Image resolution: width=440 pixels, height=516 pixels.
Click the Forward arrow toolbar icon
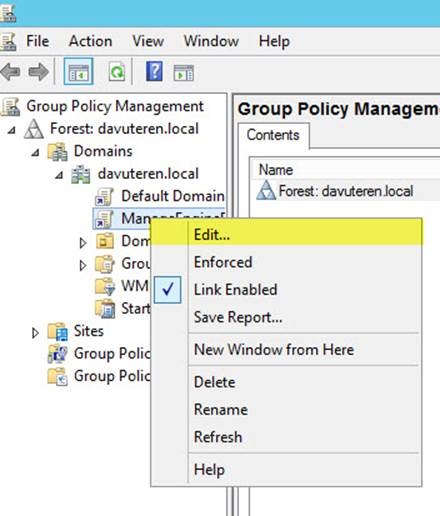39,72
